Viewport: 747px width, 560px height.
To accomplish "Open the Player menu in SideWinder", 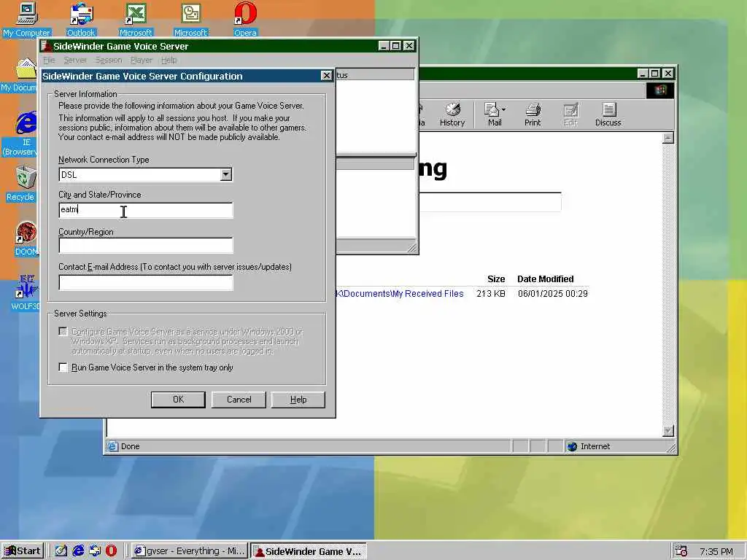I will click(141, 60).
